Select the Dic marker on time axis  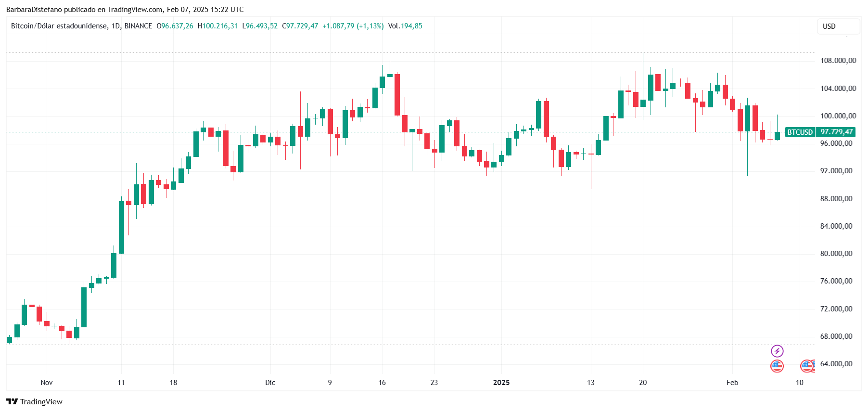270,383
